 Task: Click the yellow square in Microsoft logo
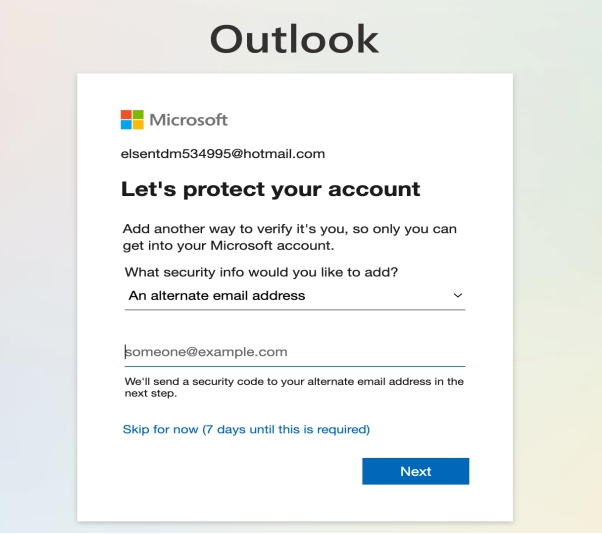[x=138, y=126]
